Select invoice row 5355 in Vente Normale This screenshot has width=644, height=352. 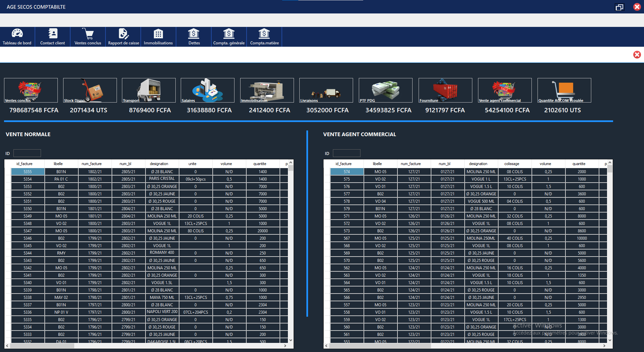28,172
